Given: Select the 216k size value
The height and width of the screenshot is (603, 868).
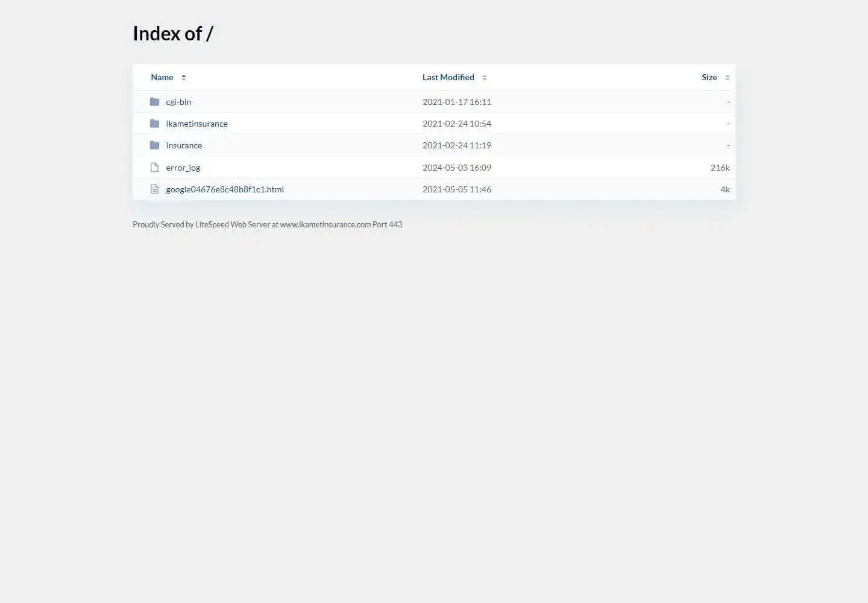Looking at the screenshot, I should 720,168.
